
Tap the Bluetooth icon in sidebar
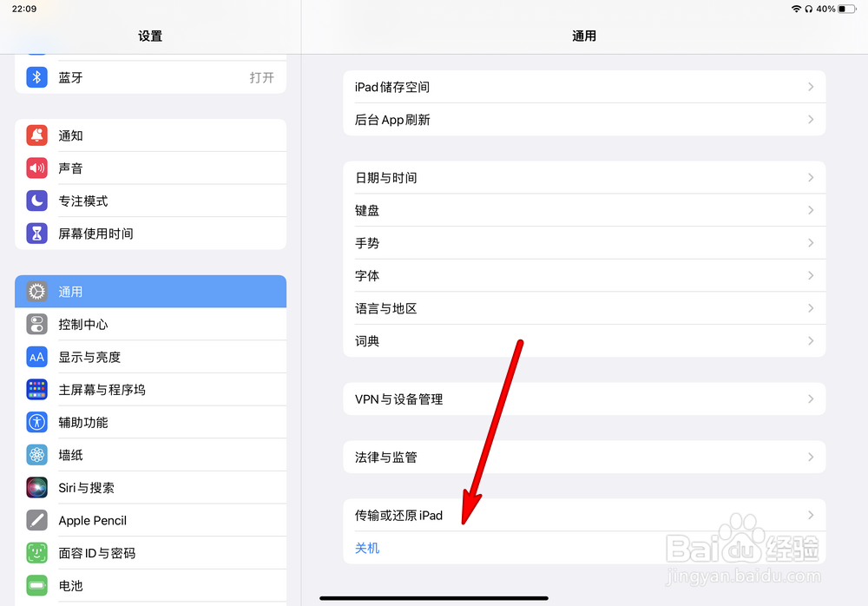[36, 77]
